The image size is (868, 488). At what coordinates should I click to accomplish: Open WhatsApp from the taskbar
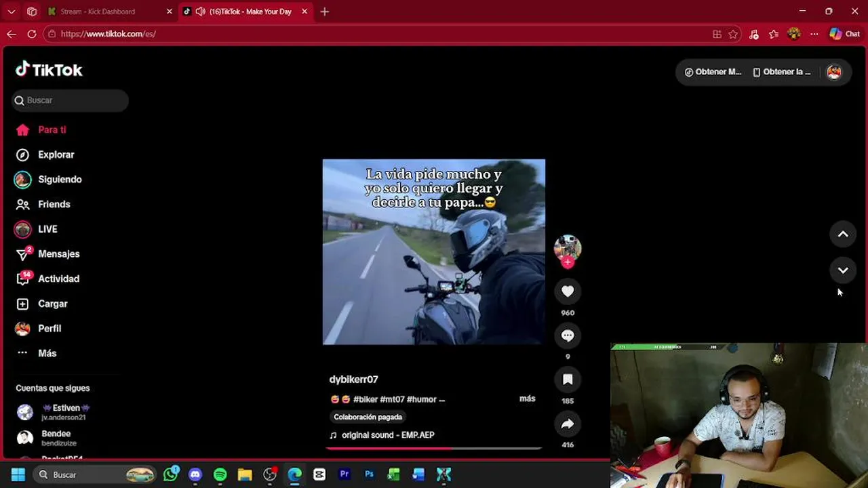click(x=171, y=474)
